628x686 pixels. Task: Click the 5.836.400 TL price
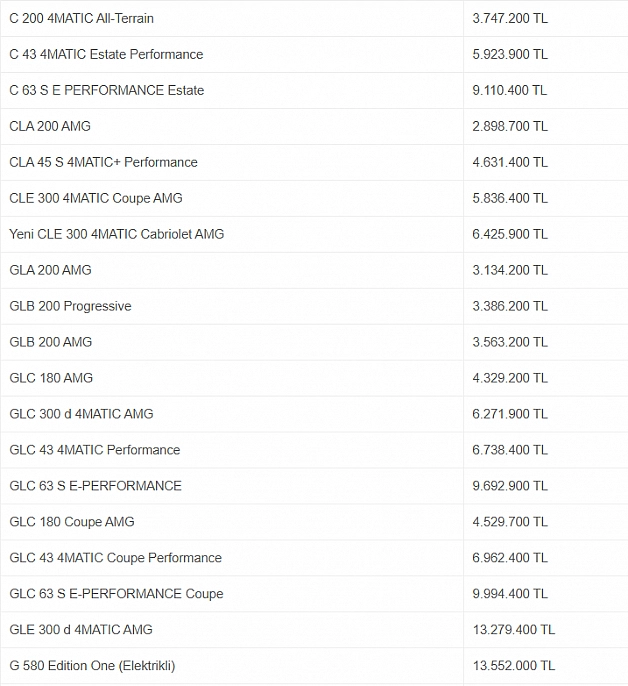point(510,198)
